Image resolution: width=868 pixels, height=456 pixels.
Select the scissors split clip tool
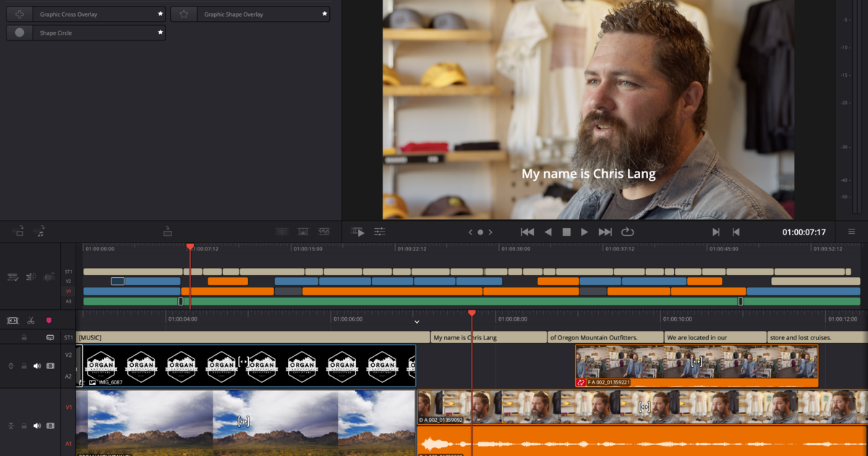30,318
